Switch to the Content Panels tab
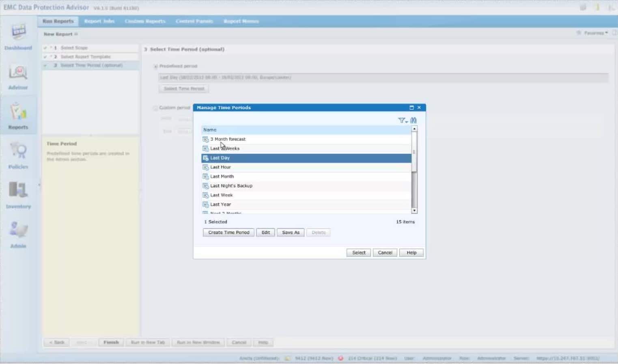This screenshot has height=364, width=618. click(x=194, y=21)
